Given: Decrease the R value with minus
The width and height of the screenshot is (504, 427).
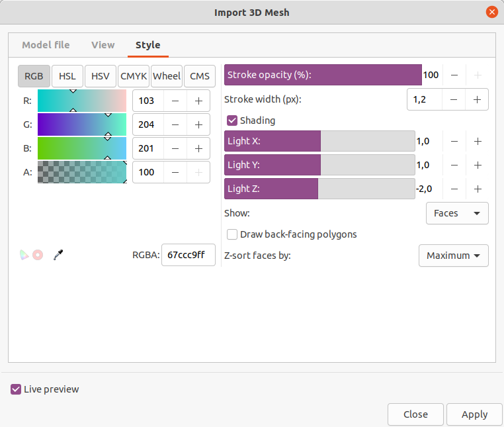Looking at the screenshot, I should point(175,101).
